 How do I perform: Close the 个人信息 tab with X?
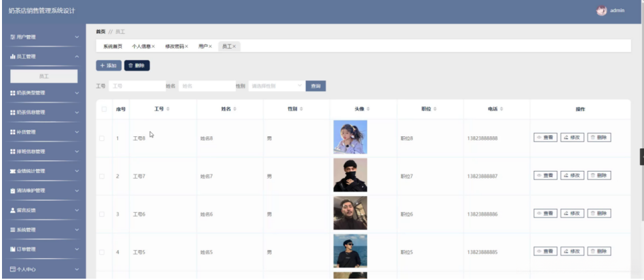pos(153,47)
